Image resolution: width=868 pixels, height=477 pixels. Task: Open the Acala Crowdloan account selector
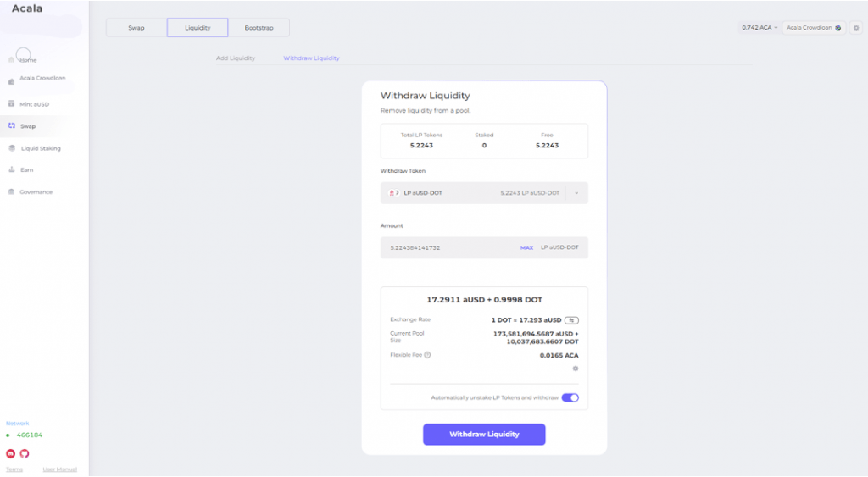[x=814, y=28]
